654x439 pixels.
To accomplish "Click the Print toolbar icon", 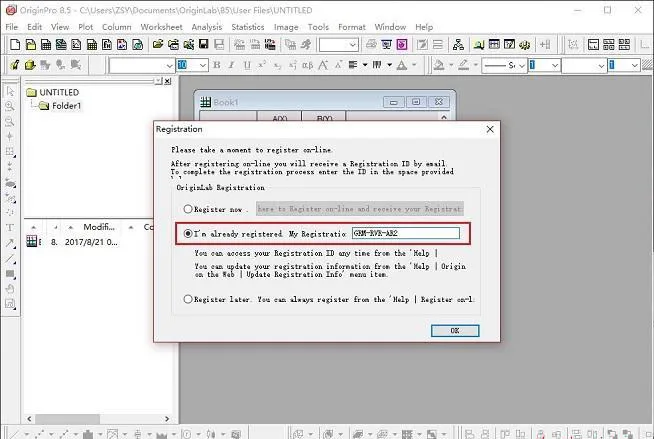I will 371,45.
